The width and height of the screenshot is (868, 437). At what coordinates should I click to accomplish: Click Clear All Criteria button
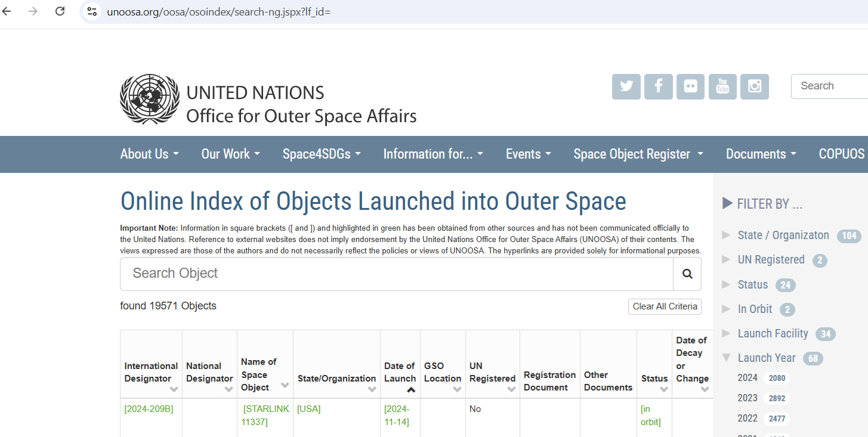point(665,306)
